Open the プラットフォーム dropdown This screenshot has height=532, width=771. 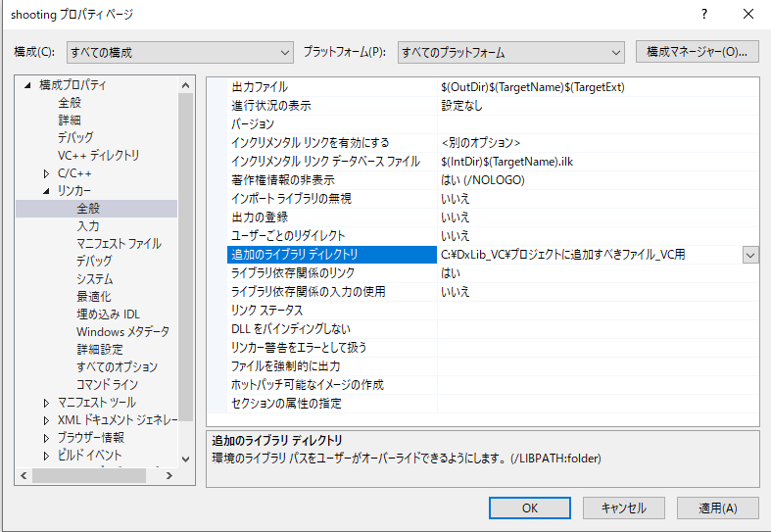tap(511, 52)
